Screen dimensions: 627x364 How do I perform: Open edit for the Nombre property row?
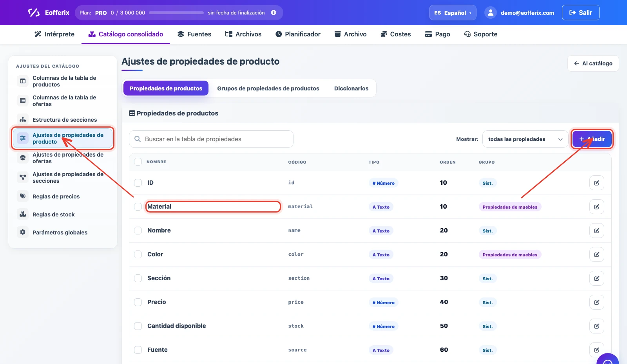[596, 231]
